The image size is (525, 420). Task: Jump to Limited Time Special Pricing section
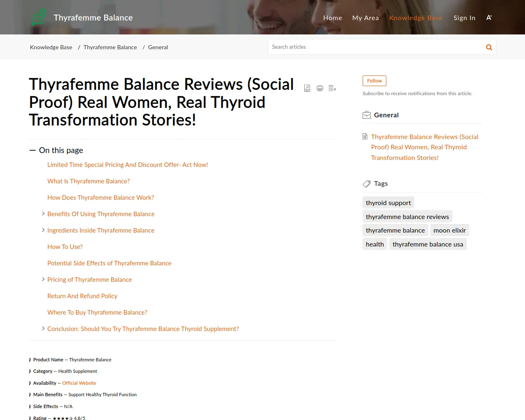128,164
